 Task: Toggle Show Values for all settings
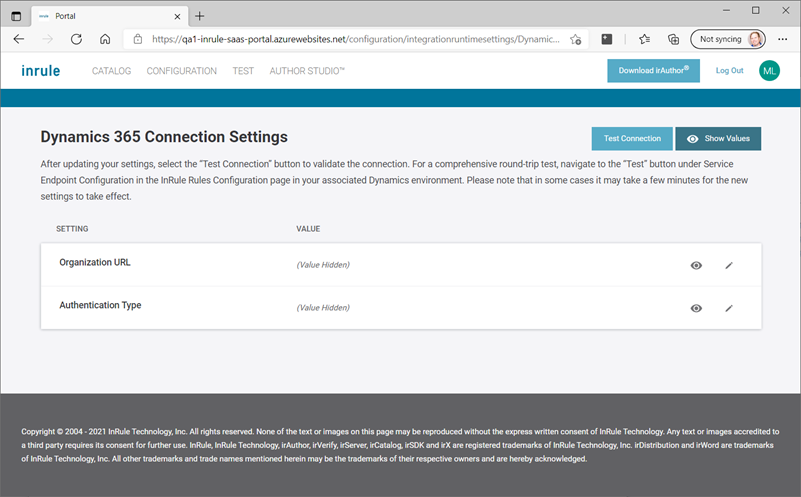718,139
